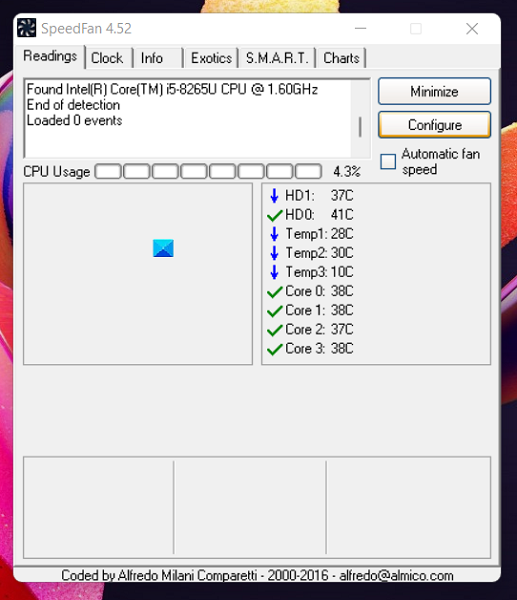Viewport: 517px width, 600px height.
Task: Click the log box scrollbar thumb
Action: [360, 127]
